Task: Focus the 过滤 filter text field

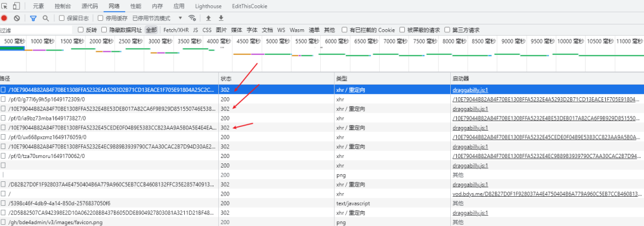Action: click(x=36, y=30)
